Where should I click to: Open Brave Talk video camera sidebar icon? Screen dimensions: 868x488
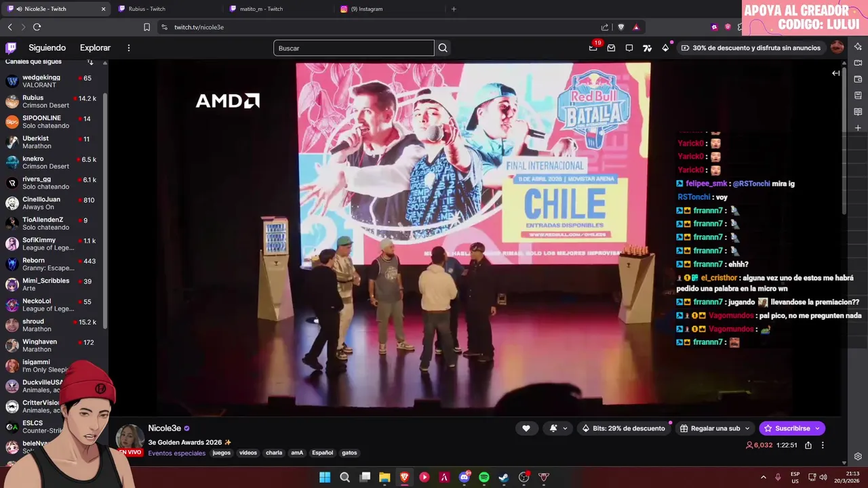coord(858,63)
